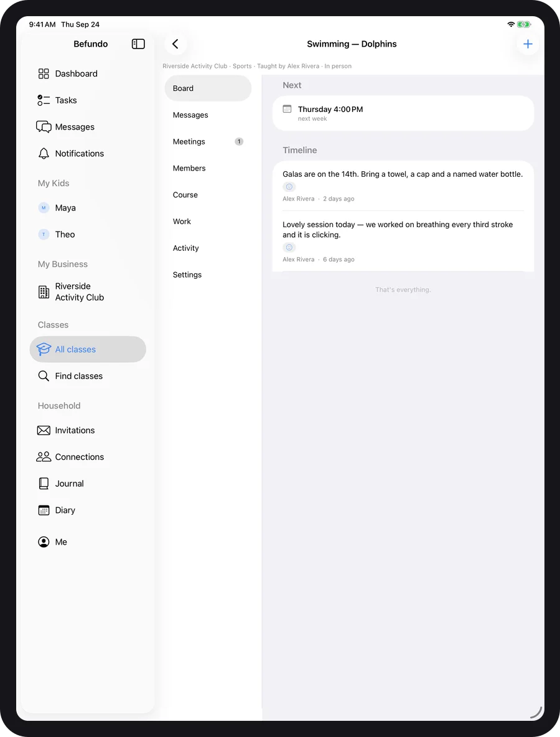
Task: Tap the Swimming — Dolphins title
Action: coord(352,44)
